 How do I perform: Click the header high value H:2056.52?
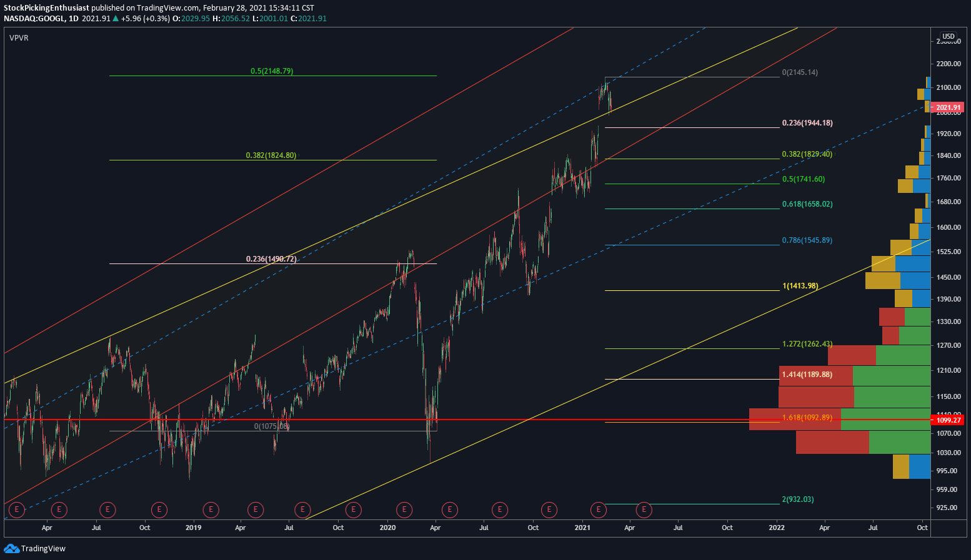(231, 19)
